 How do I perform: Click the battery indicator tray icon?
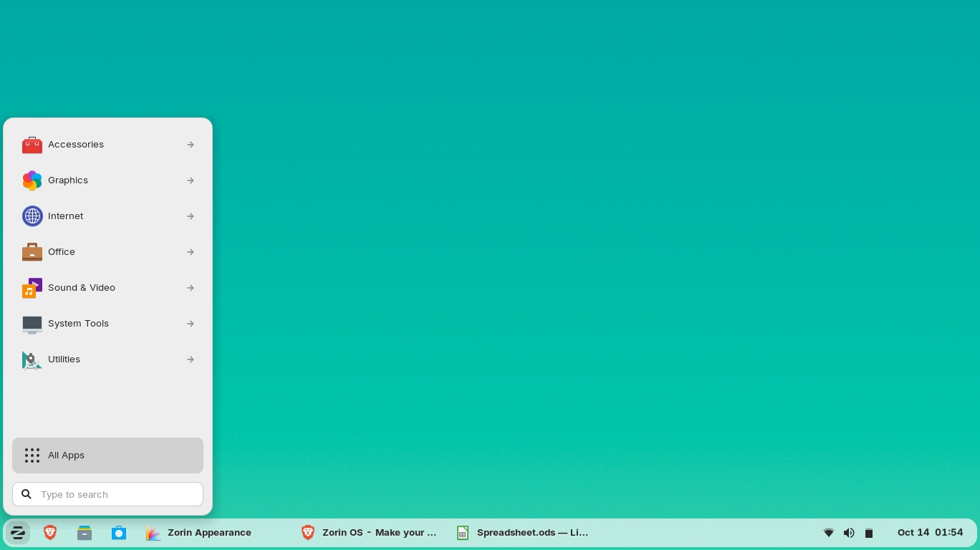click(x=869, y=533)
